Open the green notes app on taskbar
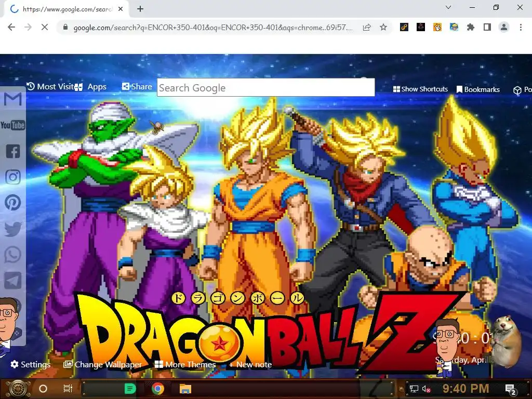 pyautogui.click(x=130, y=389)
